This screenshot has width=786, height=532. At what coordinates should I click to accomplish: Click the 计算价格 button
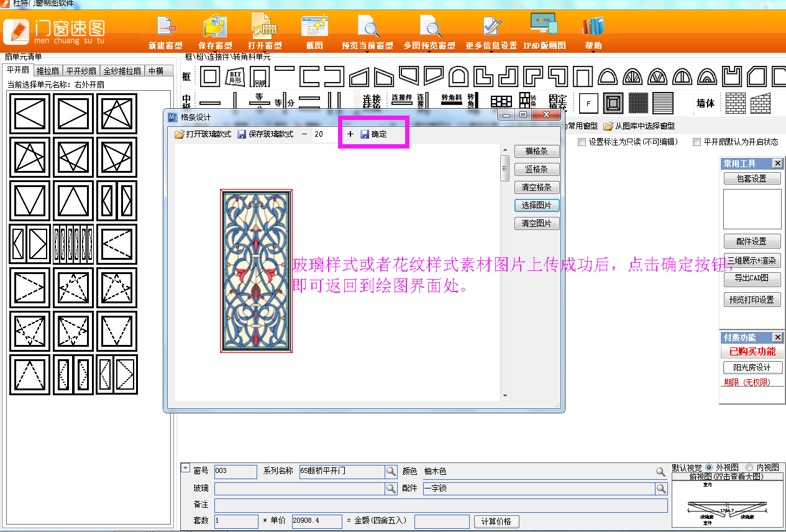coord(496,521)
